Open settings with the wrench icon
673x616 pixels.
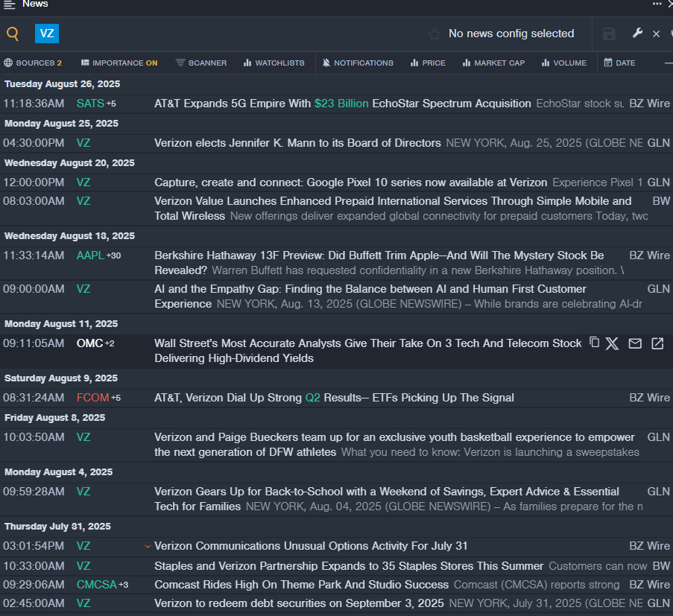pos(637,33)
